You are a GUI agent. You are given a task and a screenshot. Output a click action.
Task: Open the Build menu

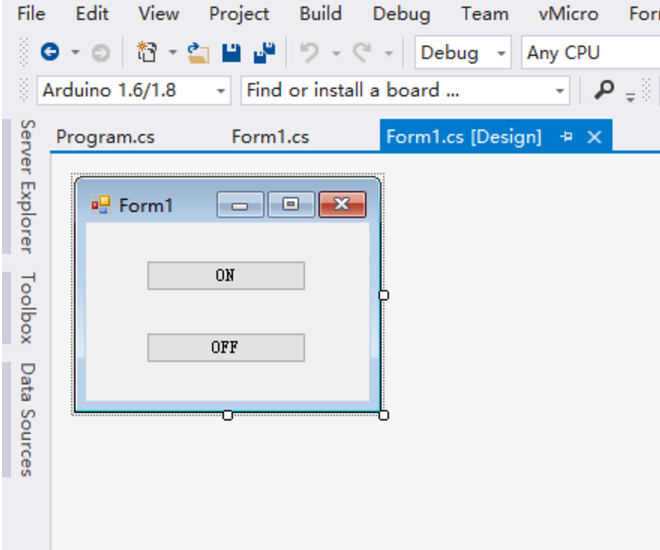click(320, 13)
